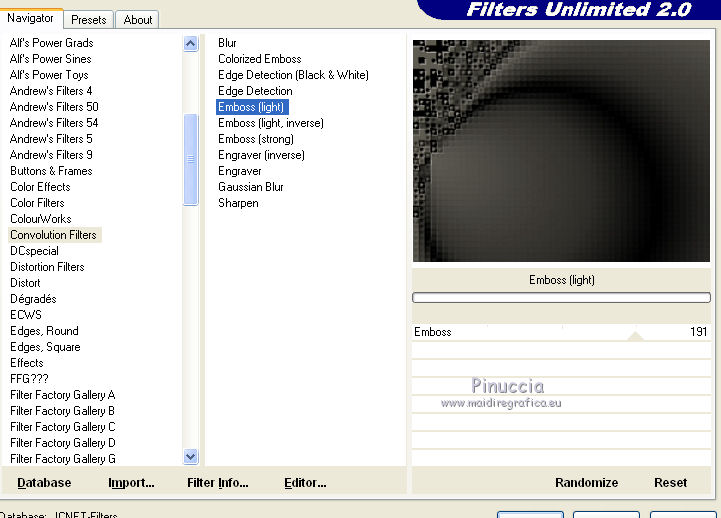This screenshot has height=518, width=721.
Task: Open Filter Factory Gallery B
Action: [63, 411]
